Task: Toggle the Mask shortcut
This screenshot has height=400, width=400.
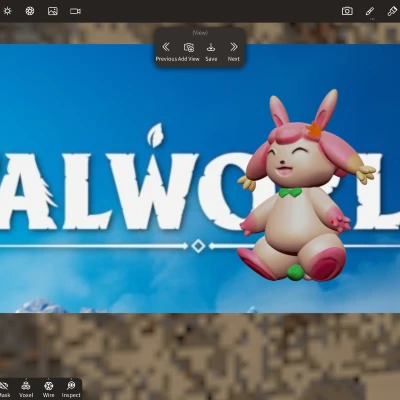Action: pyautogui.click(x=5, y=389)
